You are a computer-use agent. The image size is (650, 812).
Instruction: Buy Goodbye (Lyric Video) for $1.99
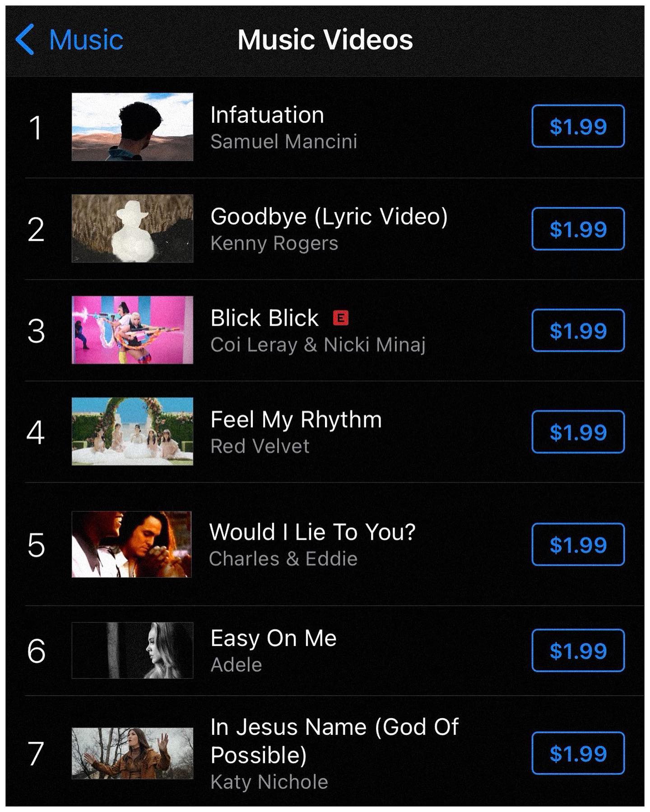[x=578, y=229]
